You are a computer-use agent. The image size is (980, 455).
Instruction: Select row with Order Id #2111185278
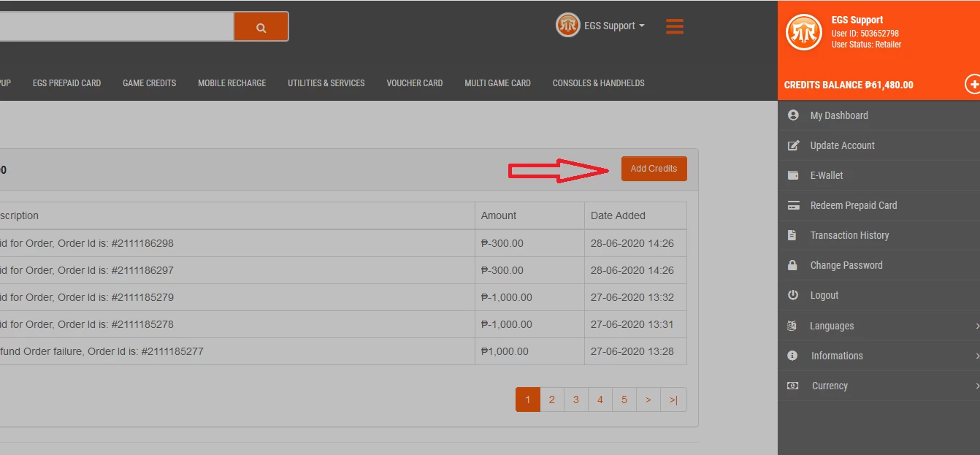click(x=343, y=324)
